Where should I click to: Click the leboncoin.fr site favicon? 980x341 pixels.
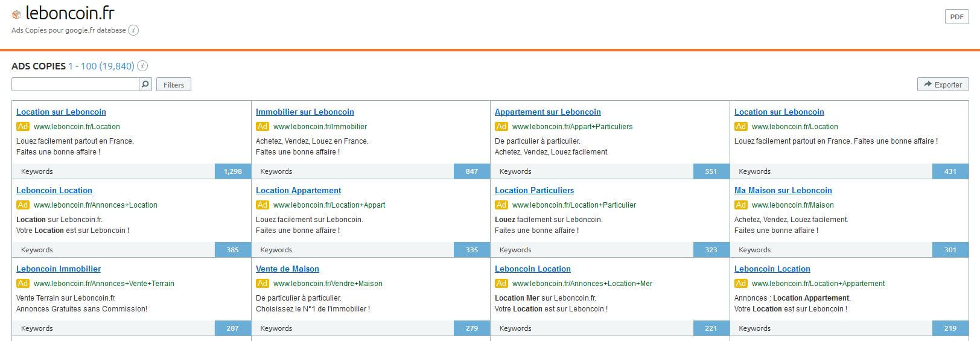click(16, 14)
